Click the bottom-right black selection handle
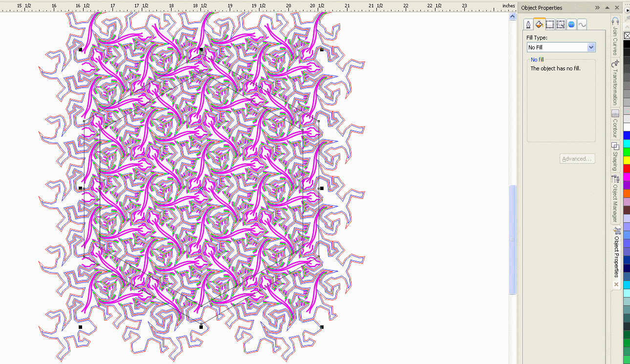Screen dimensions: 630x364 322,327
